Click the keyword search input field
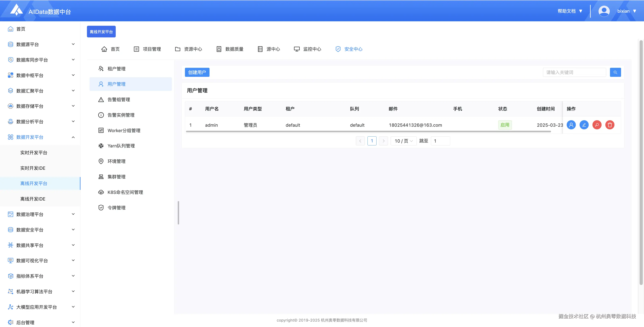 pos(574,72)
